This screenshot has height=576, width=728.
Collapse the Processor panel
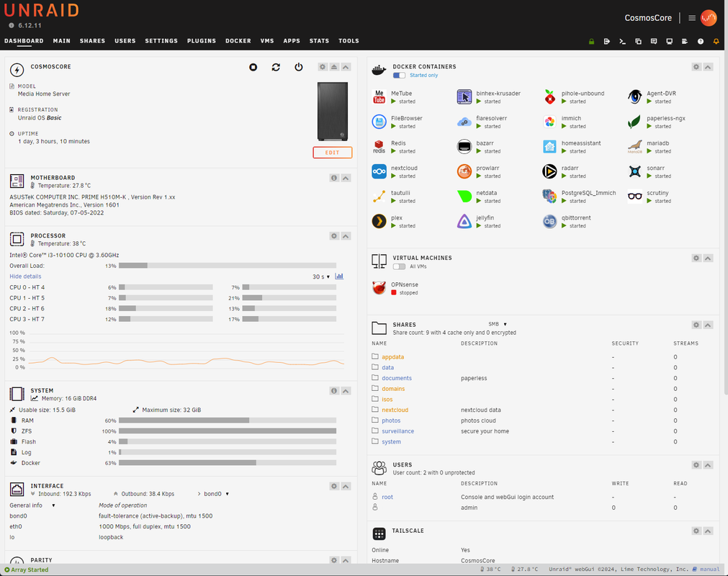[346, 235]
